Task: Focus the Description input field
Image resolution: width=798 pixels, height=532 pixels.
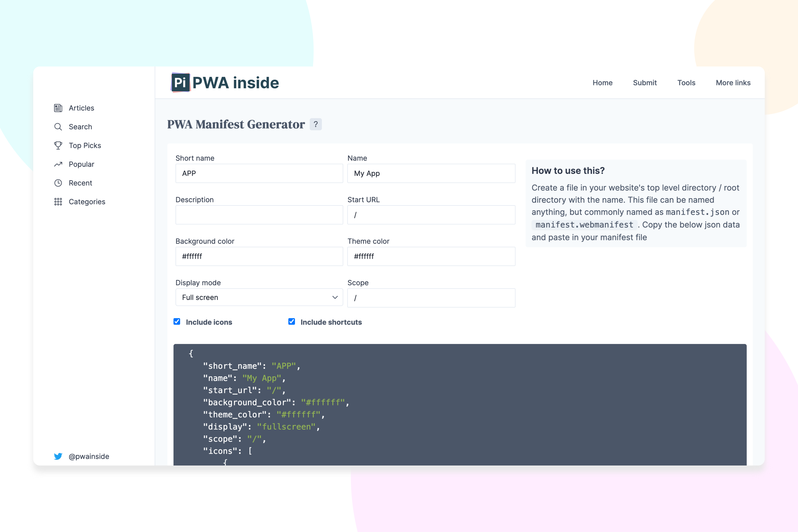Action: click(259, 215)
